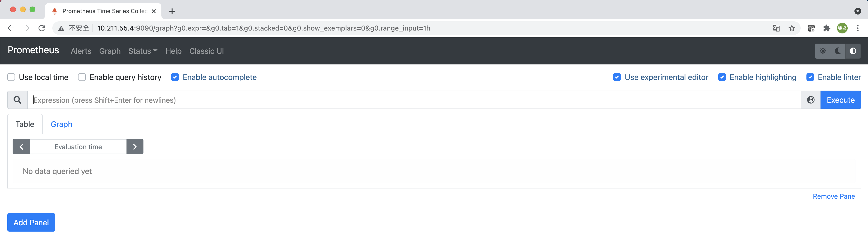Viewport: 868px width, 250px height.
Task: Open the metrics explorer globe icon
Action: point(811,100)
